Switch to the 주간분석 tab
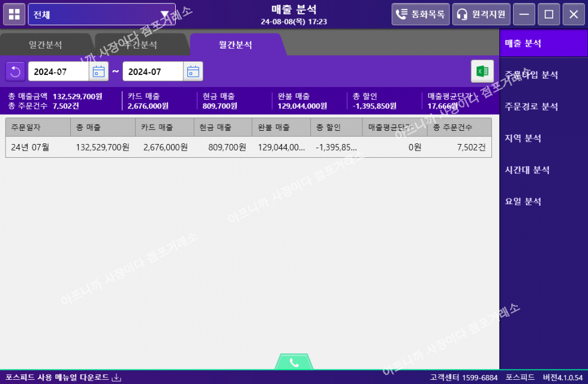The width and height of the screenshot is (588, 384). tap(140, 45)
